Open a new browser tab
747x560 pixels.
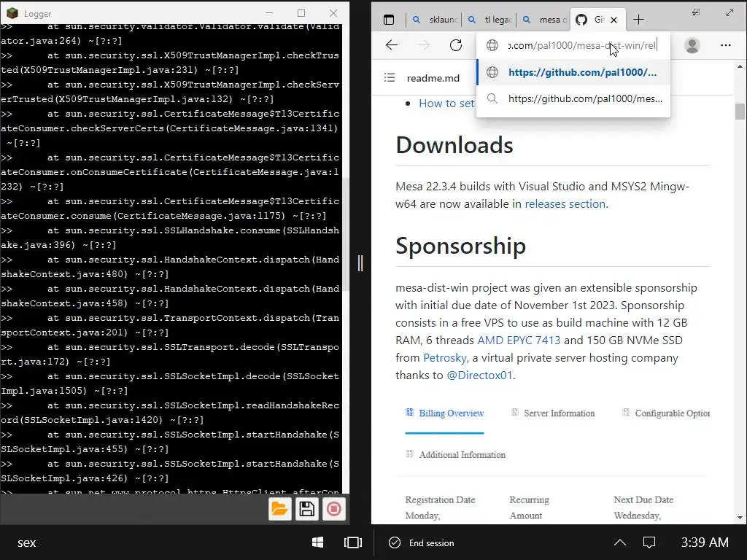(638, 20)
